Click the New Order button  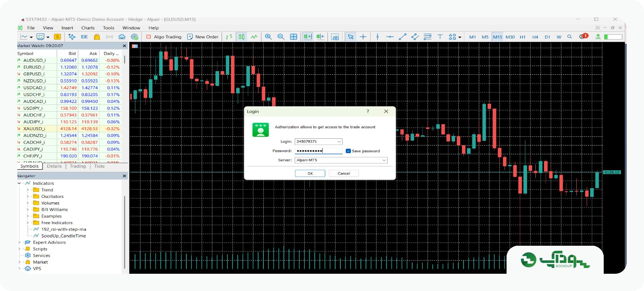point(203,37)
